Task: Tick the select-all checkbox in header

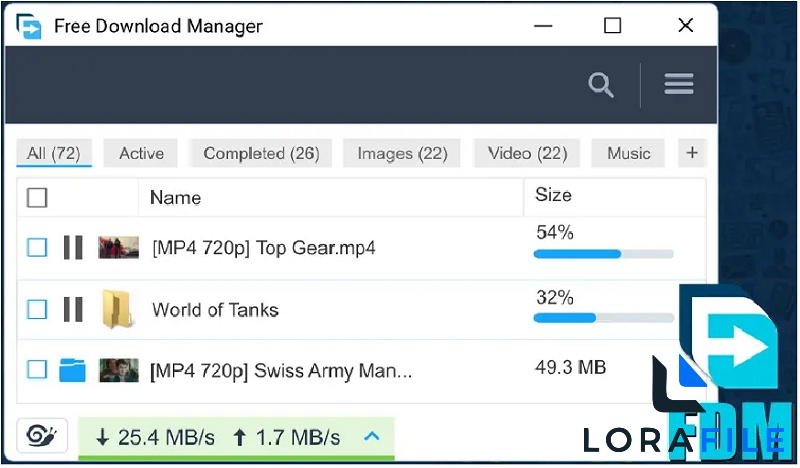Action: tap(37, 198)
